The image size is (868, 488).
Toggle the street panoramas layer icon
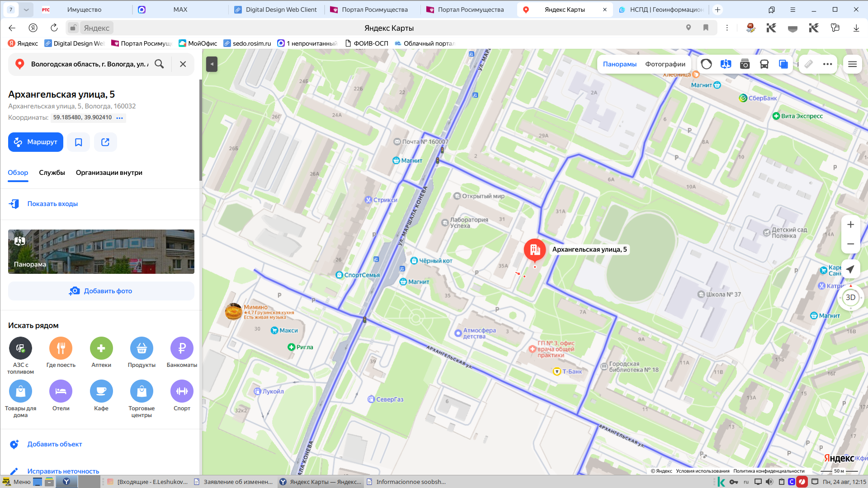[726, 64]
